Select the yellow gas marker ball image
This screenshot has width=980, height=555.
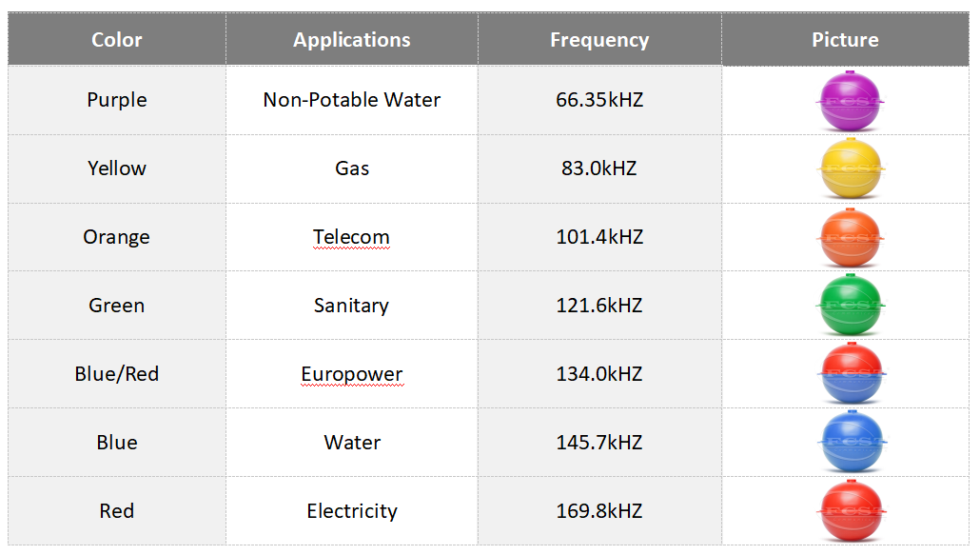(x=850, y=168)
